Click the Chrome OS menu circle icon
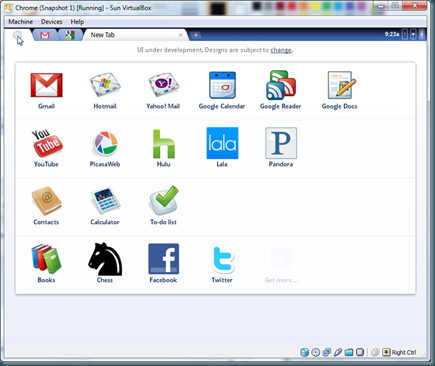 pos(17,35)
